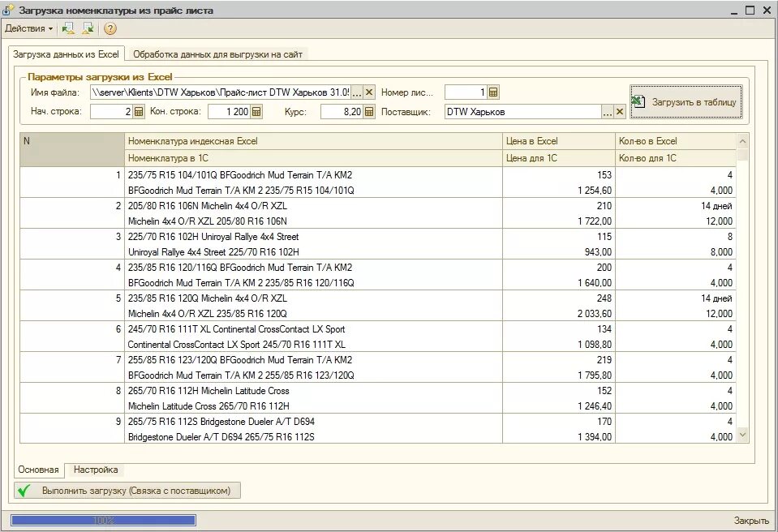Close the window with title bar X
The height and width of the screenshot is (532, 778).
[x=767, y=11]
